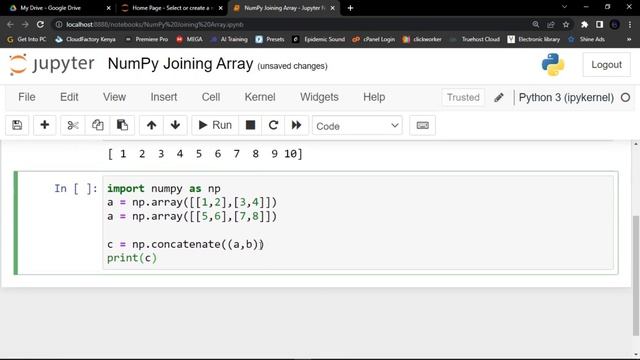Open the Get Into PC bookmark
The width and height of the screenshot is (640, 360).
(x=27, y=39)
